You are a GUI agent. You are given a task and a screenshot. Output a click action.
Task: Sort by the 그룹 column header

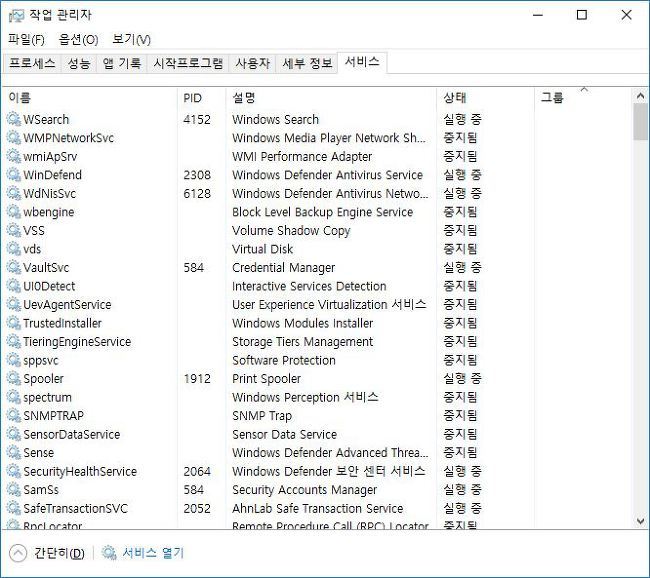point(584,98)
